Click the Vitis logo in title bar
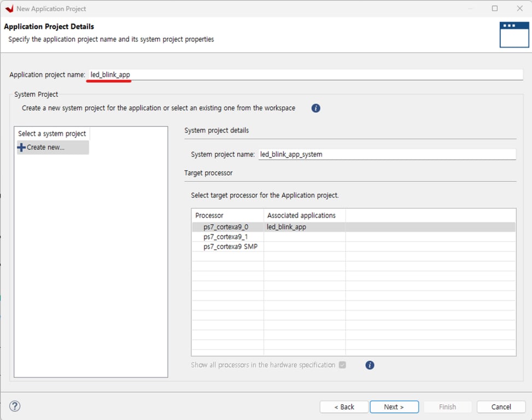Viewport: 532px width, 420px height. 9,9
